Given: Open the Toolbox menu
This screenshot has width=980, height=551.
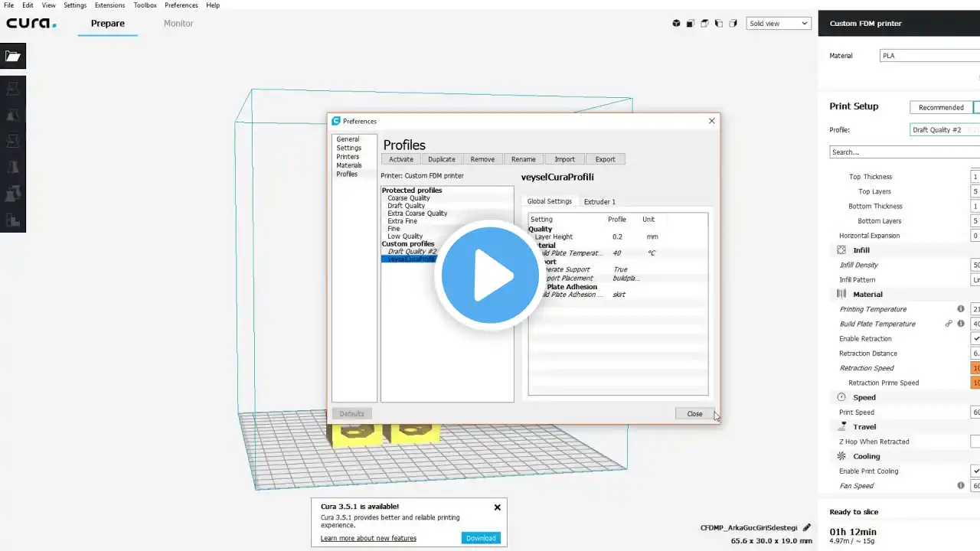Looking at the screenshot, I should click(145, 5).
